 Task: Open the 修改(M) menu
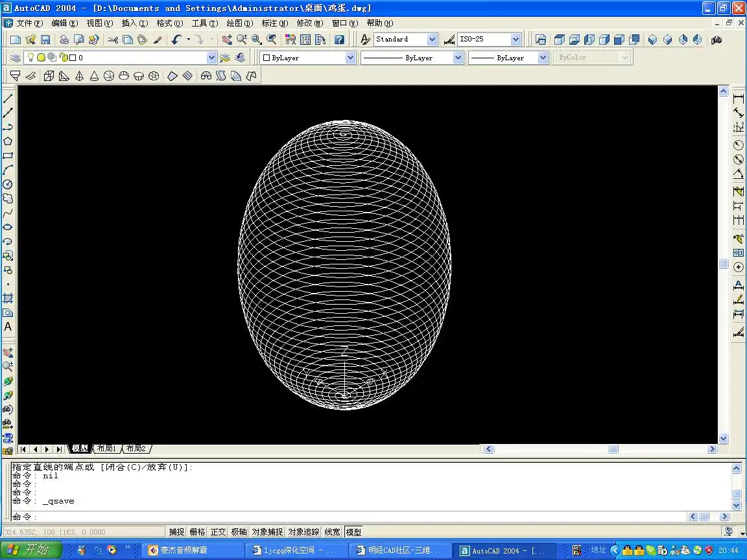(310, 23)
